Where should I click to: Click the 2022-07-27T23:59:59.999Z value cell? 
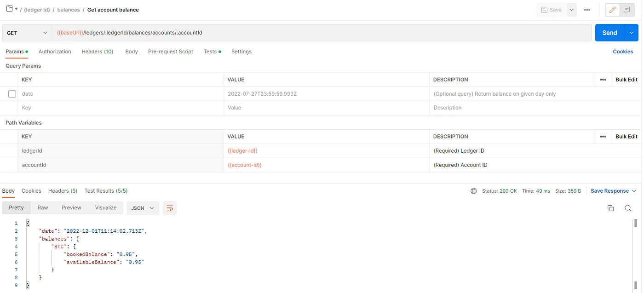[327, 94]
